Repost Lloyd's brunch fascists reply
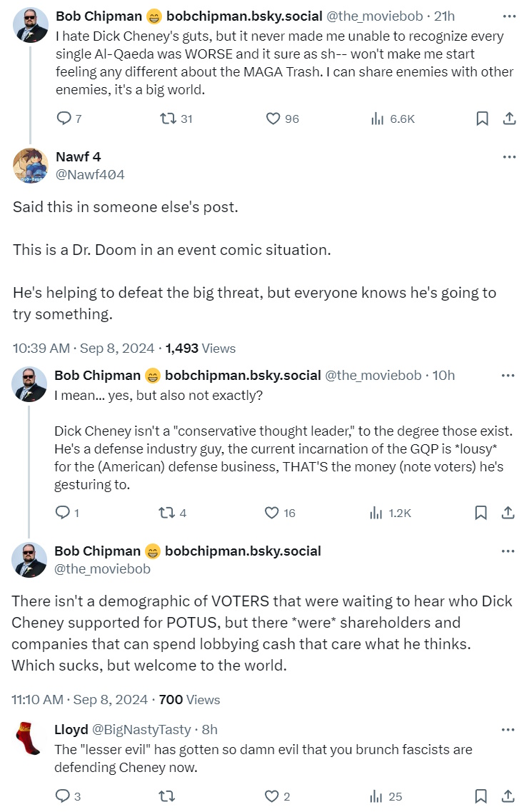 168,796
